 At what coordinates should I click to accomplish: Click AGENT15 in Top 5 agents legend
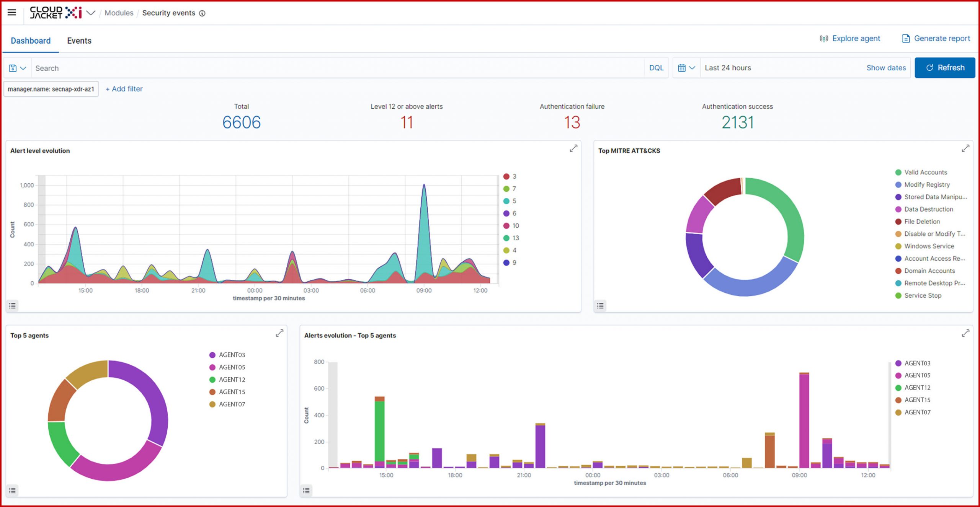tap(227, 392)
